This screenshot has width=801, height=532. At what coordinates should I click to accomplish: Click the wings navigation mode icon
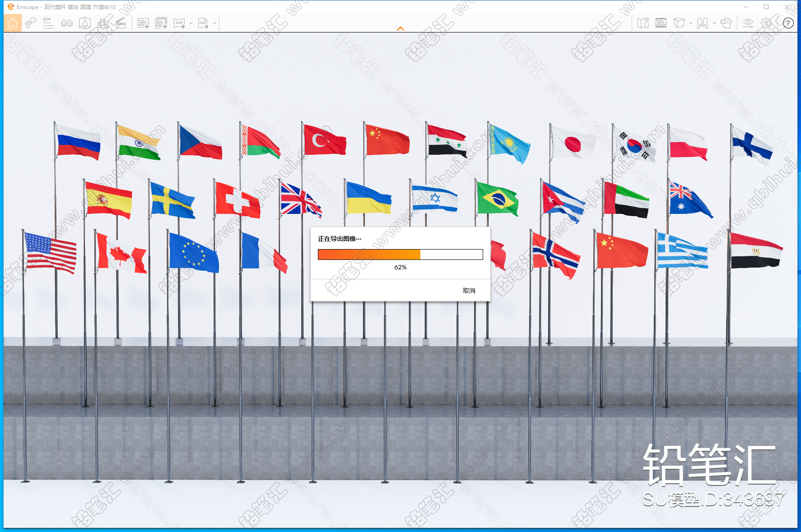click(x=703, y=23)
